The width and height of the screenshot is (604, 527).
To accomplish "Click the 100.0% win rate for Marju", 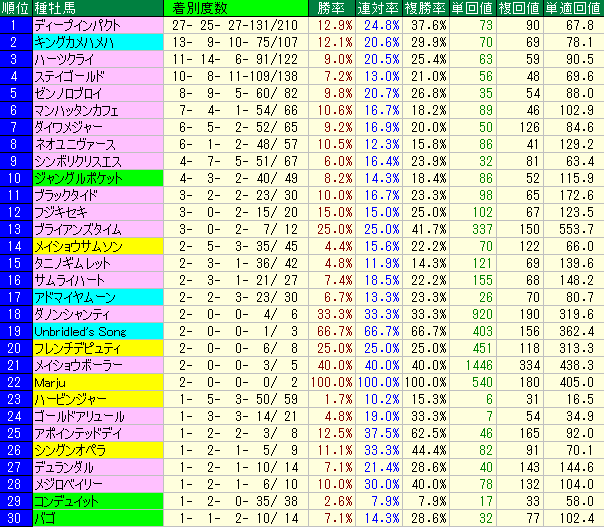I will 332,382.
